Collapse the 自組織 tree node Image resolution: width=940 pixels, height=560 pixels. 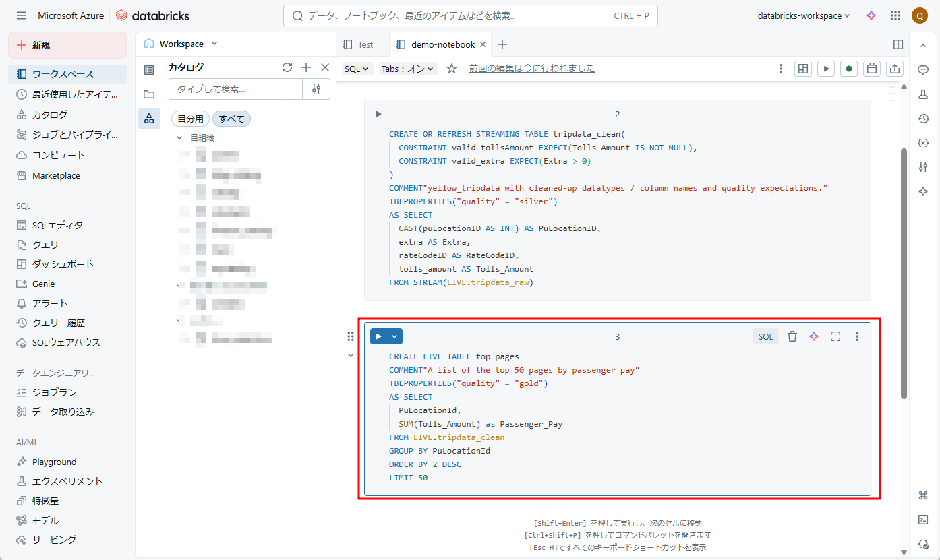click(179, 137)
